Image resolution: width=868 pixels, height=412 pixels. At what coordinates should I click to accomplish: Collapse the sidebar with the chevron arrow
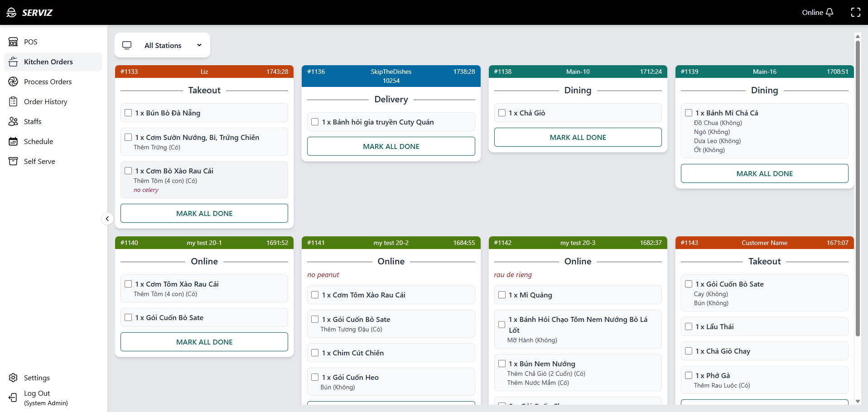coord(107,219)
